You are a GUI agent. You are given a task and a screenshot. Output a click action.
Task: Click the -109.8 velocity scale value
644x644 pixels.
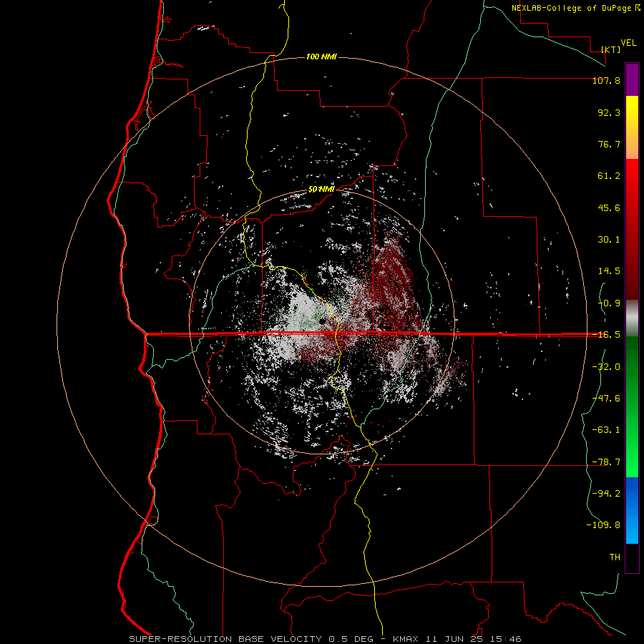tap(603, 525)
